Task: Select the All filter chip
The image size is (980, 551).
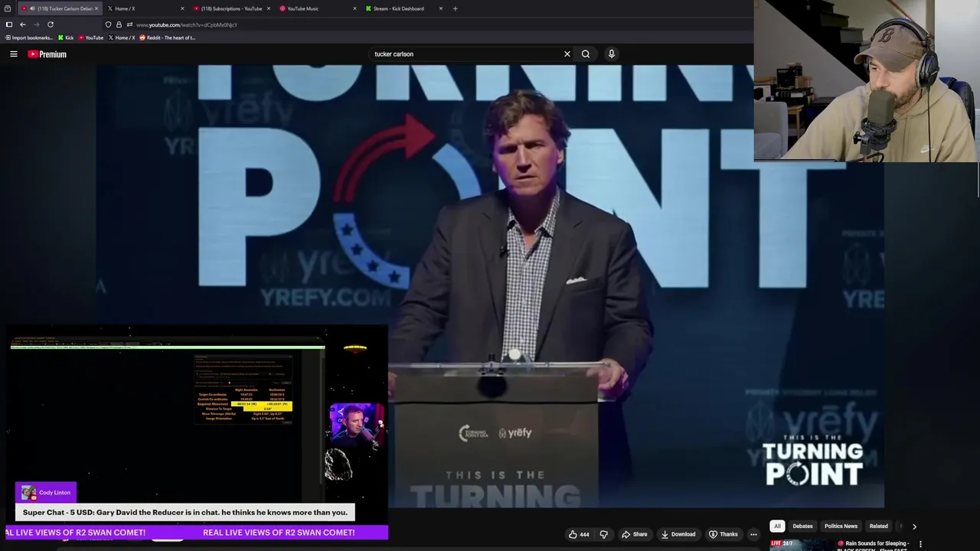Action: (777, 526)
